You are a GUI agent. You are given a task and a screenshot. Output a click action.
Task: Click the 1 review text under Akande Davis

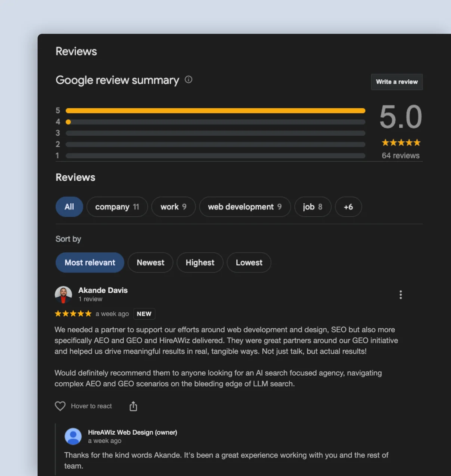(90, 299)
